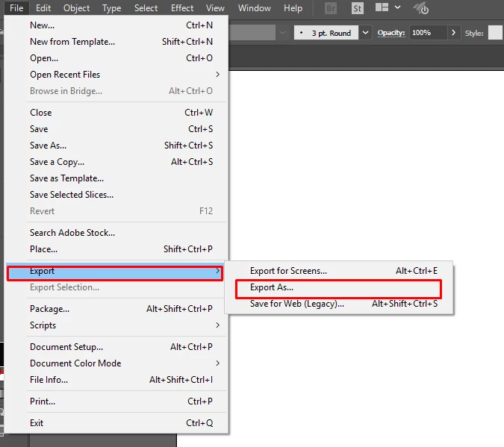Click the File menu
This screenshot has width=504, height=447.
coord(16,8)
